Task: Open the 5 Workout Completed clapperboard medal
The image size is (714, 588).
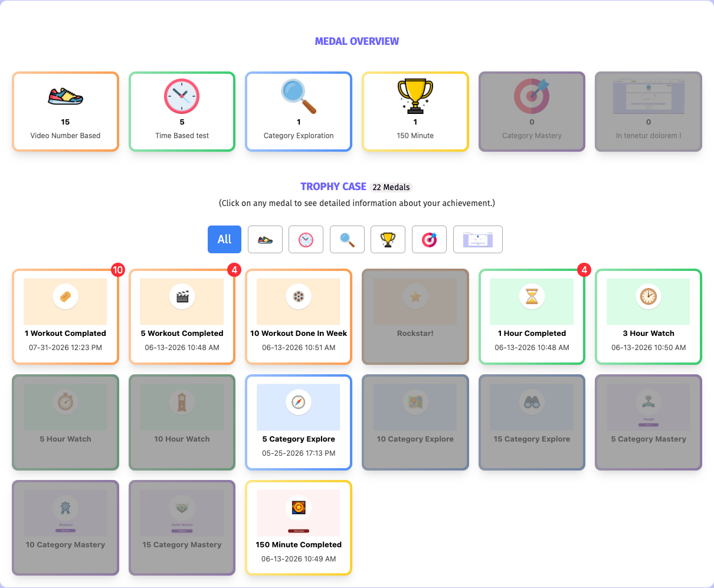Action: tap(182, 316)
